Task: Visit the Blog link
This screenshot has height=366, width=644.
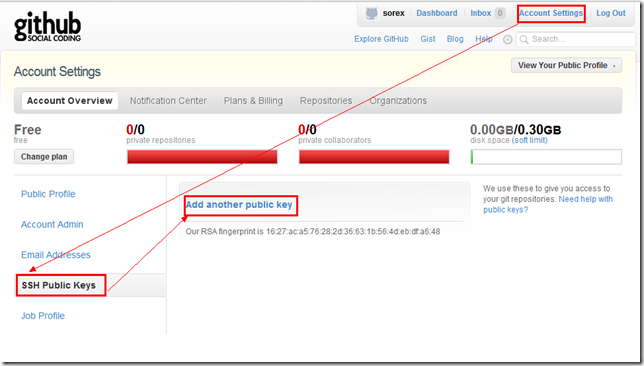Action: point(455,39)
